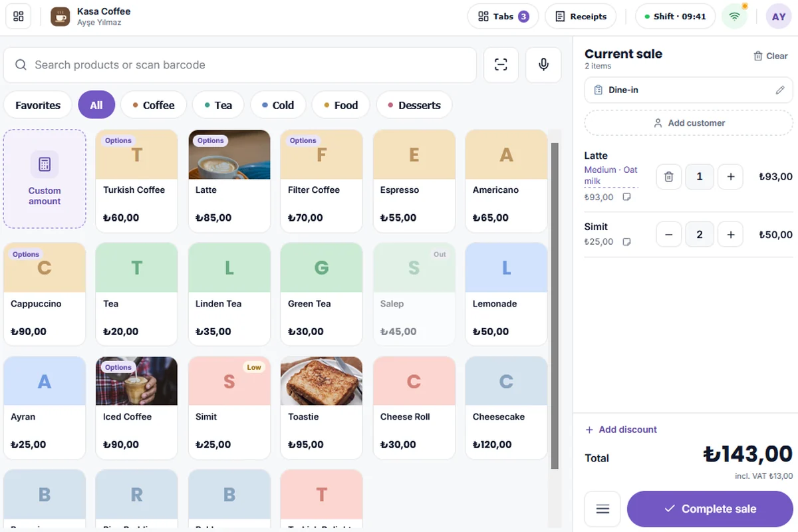Edit Latte options Medium Oat milk
Screen dimensions: 798x532
[610, 176]
